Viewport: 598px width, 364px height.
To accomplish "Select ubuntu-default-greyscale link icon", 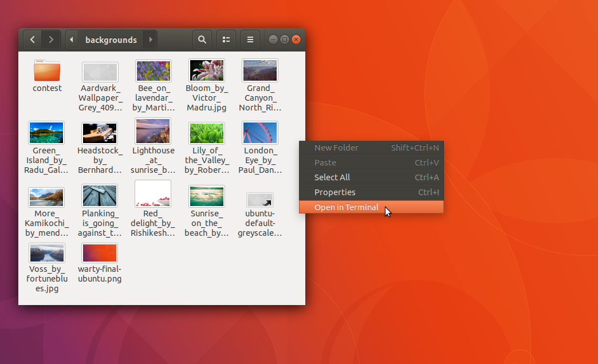I will tap(260, 200).
